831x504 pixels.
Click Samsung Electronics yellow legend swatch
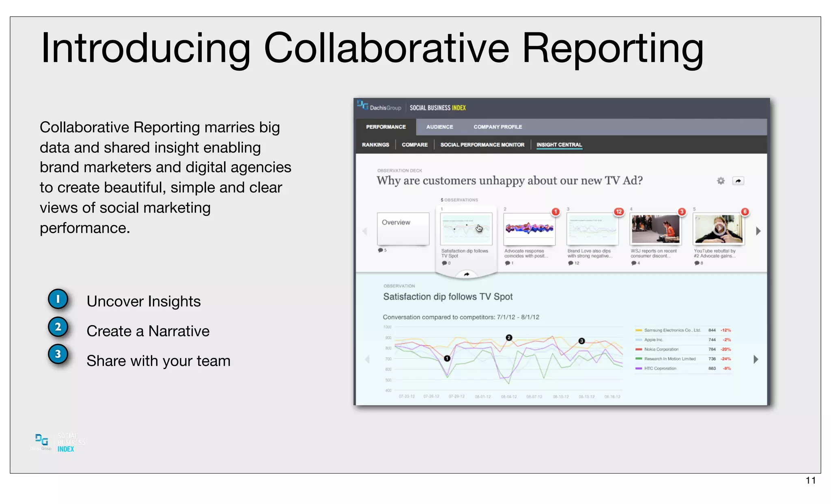click(x=638, y=330)
